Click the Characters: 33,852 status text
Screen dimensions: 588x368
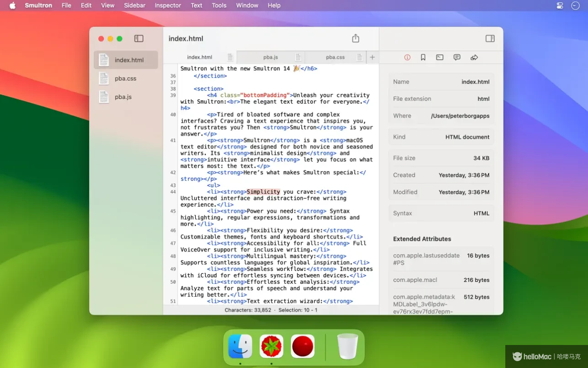tap(248, 310)
